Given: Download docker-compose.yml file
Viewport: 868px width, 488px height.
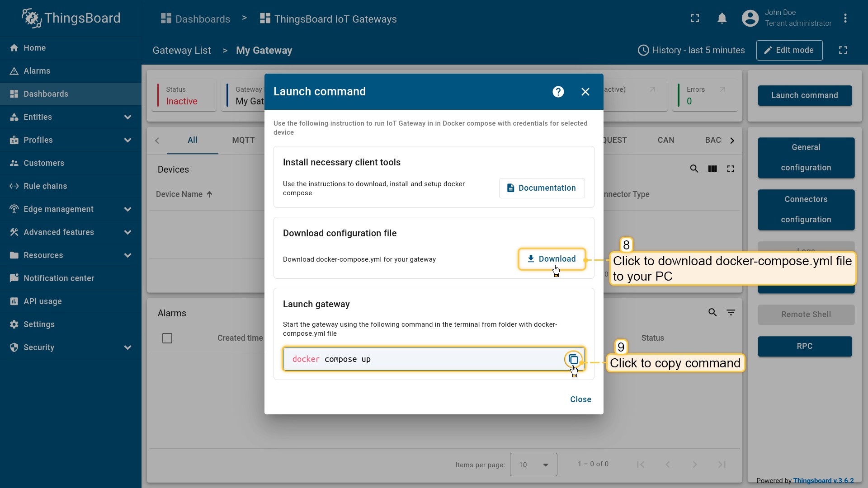Looking at the screenshot, I should [552, 259].
